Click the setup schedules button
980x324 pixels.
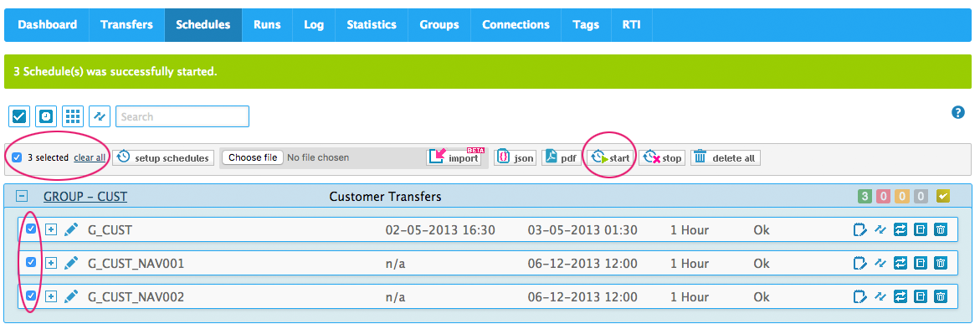pyautogui.click(x=163, y=157)
